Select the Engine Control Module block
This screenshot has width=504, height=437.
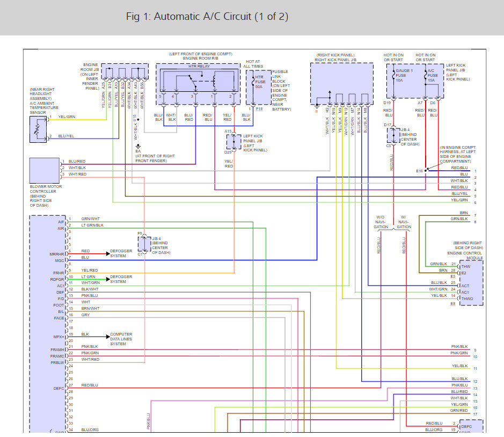471,282
